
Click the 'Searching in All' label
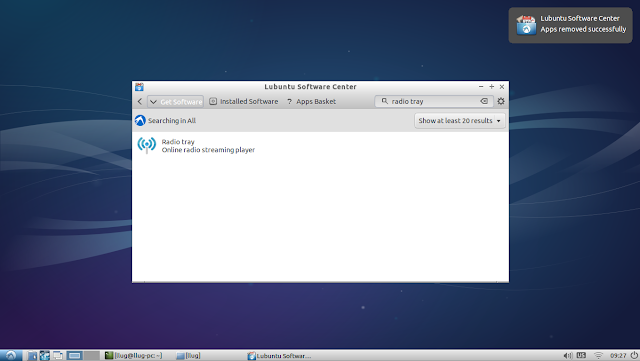point(172,120)
